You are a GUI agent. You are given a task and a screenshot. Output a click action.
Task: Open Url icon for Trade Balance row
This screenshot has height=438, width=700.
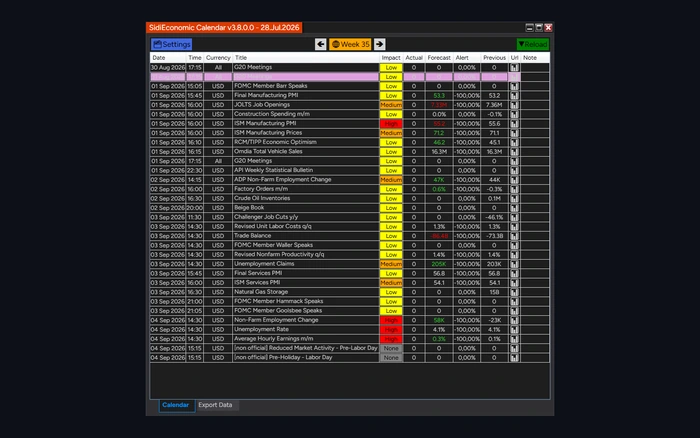(x=514, y=236)
